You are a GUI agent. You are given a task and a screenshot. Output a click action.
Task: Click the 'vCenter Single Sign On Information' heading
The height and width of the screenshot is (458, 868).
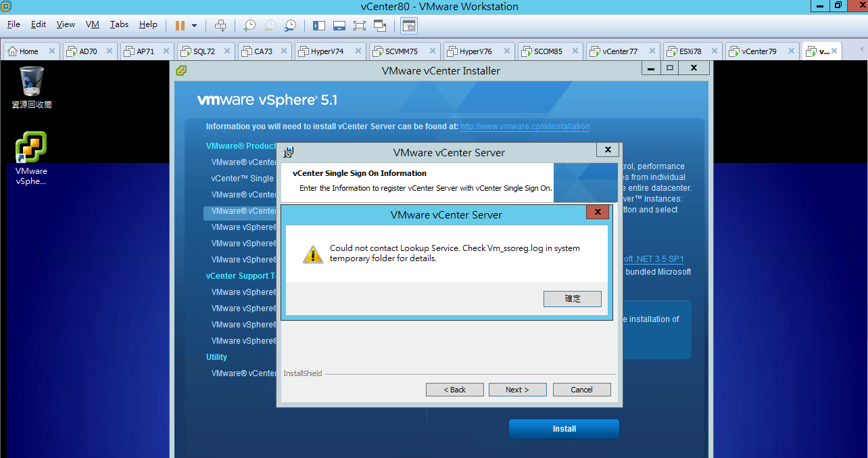[360, 173]
